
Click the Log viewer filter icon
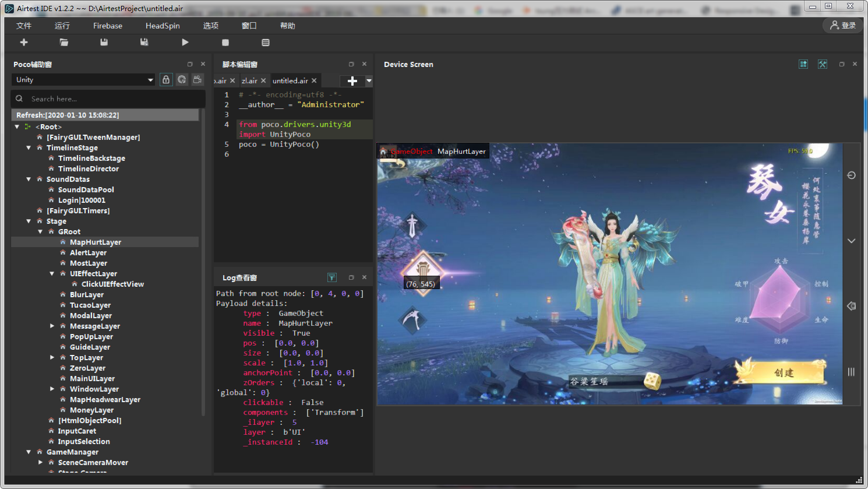pyautogui.click(x=331, y=277)
